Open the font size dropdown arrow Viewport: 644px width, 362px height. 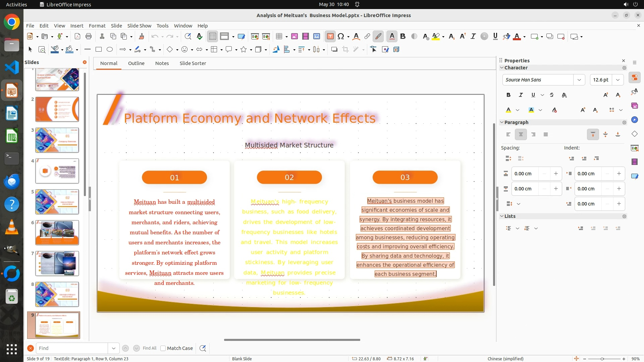pyautogui.click(x=618, y=80)
